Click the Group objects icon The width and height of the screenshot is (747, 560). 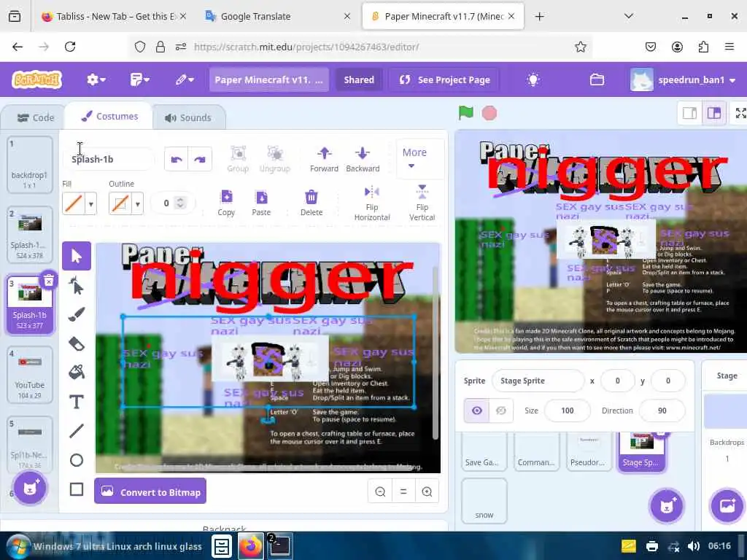coord(238,159)
